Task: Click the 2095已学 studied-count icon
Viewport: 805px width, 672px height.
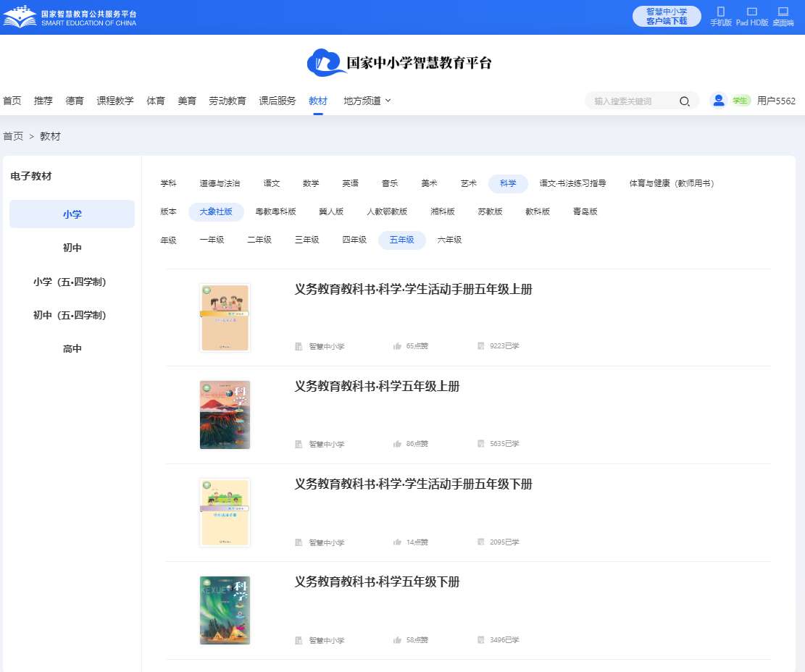Action: [481, 542]
